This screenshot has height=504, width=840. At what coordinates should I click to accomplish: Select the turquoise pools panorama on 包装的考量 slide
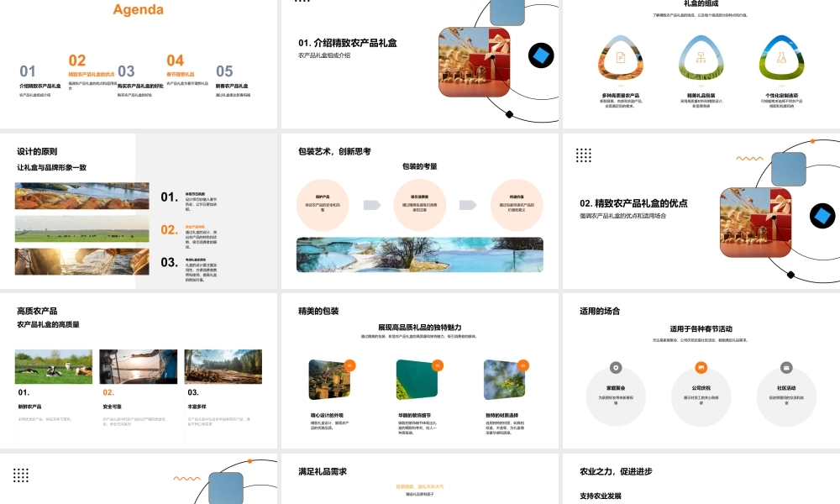tap(419, 255)
